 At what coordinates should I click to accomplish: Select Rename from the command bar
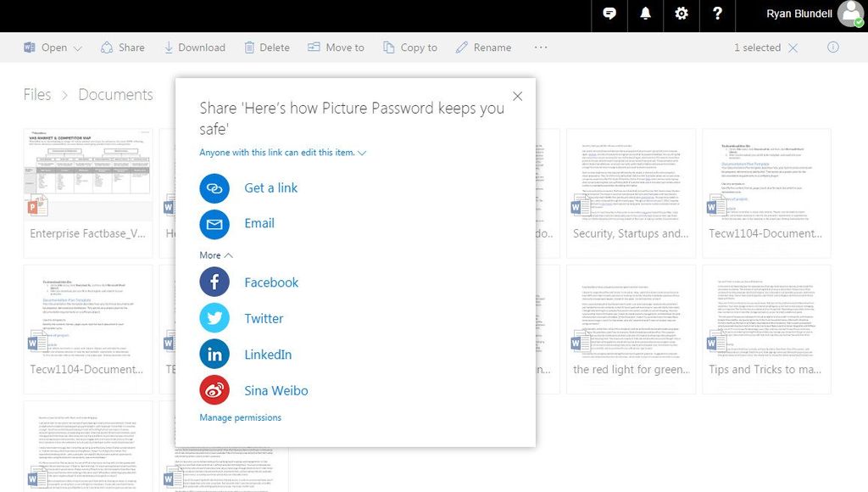coord(483,48)
